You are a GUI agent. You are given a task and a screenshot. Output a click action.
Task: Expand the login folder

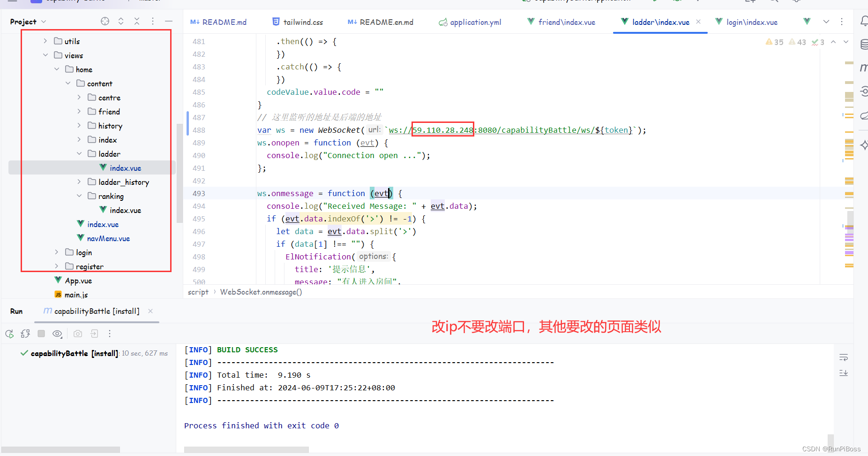coord(56,252)
